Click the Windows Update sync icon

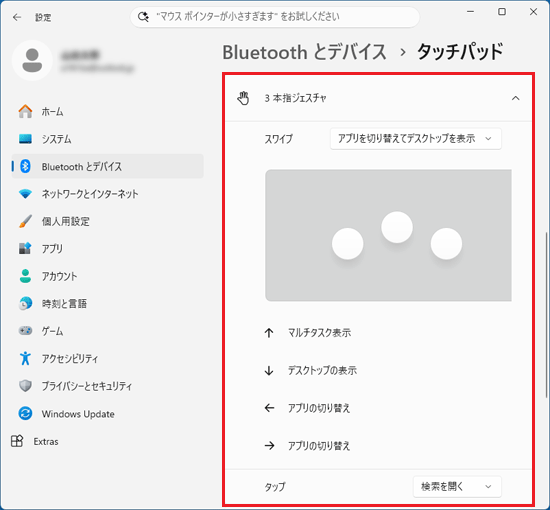(x=25, y=414)
